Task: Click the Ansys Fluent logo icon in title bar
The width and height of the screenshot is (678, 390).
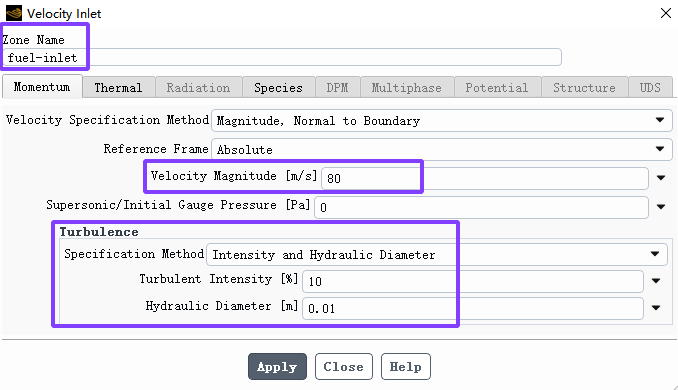Action: pyautogui.click(x=14, y=13)
